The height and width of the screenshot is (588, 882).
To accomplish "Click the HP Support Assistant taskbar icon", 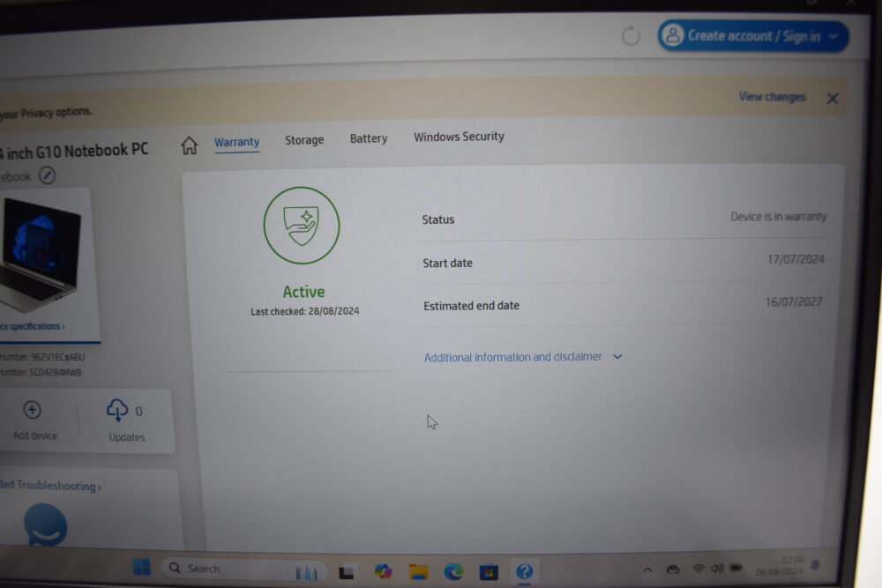I will [x=524, y=572].
